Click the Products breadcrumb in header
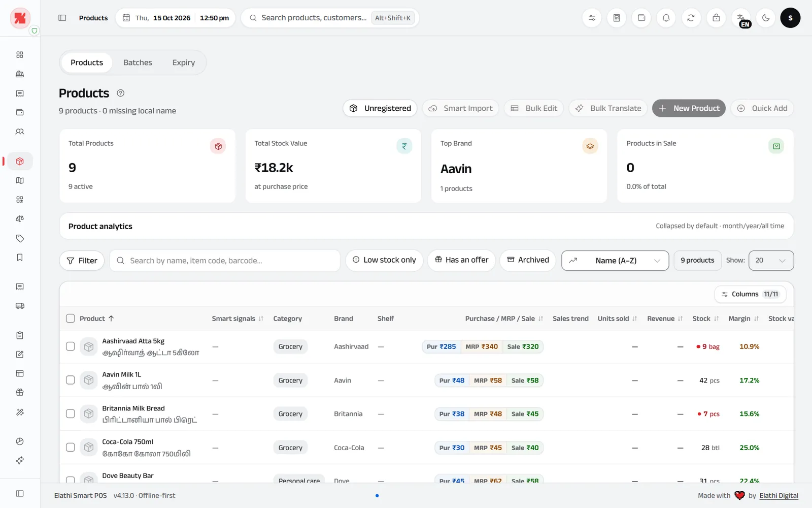The width and height of the screenshot is (812, 508). click(x=93, y=18)
